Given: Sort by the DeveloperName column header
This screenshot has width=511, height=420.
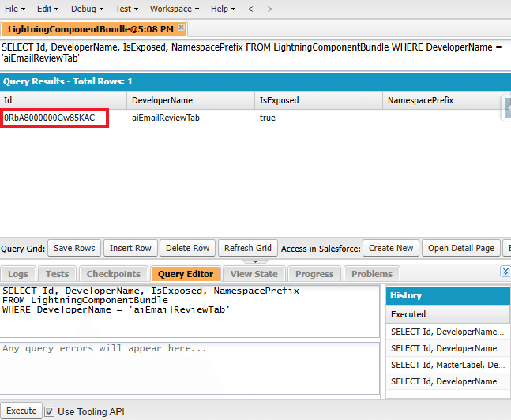Looking at the screenshot, I should tap(190, 100).
